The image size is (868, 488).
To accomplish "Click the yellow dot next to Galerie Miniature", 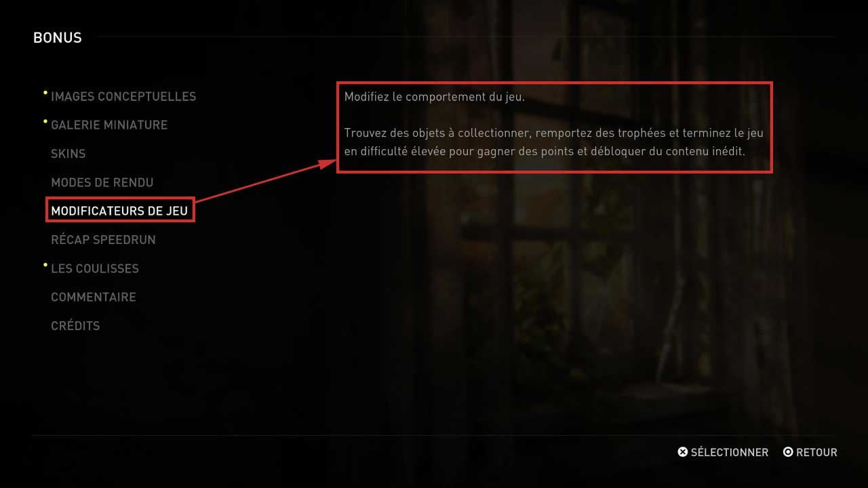I will [45, 121].
